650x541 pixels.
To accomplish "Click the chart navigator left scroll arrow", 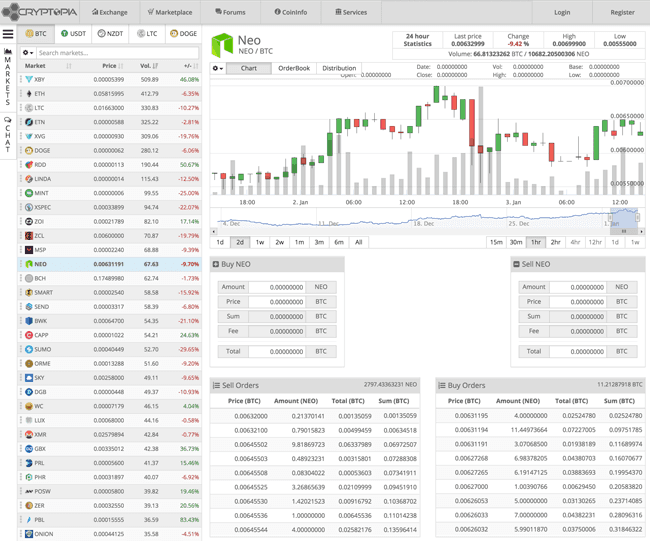I will (x=214, y=231).
